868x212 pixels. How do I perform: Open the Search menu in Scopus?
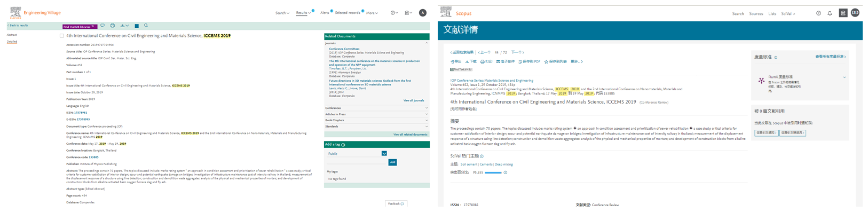tap(738, 13)
